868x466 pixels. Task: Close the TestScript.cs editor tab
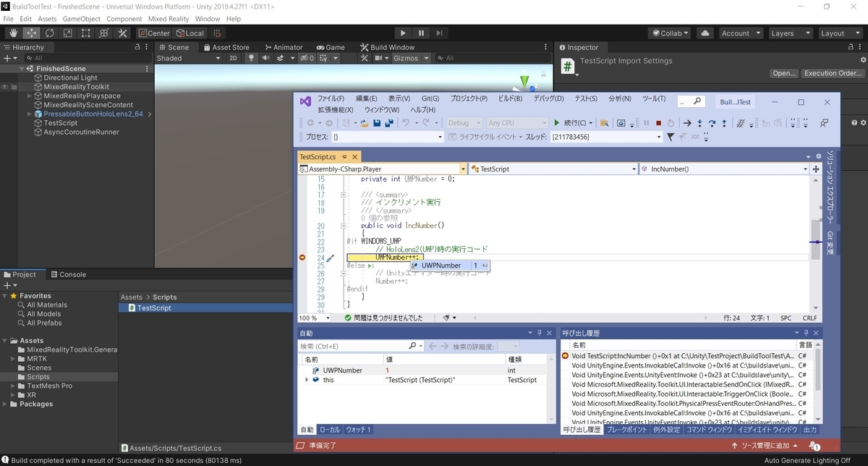click(355, 156)
